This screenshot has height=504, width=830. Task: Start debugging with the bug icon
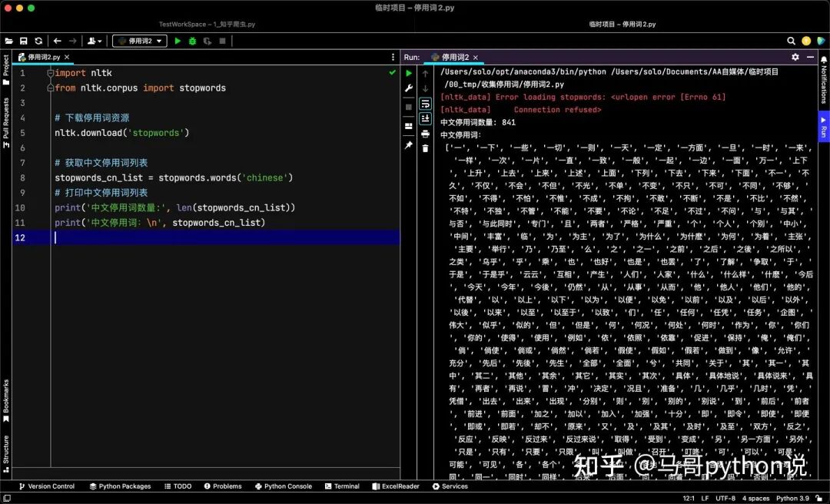193,41
